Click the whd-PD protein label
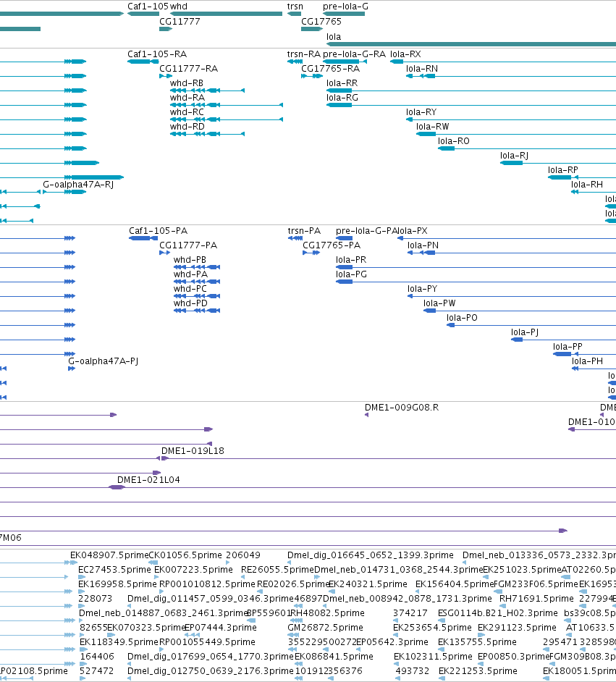Viewport: 616px width, 682px height. tap(190, 303)
